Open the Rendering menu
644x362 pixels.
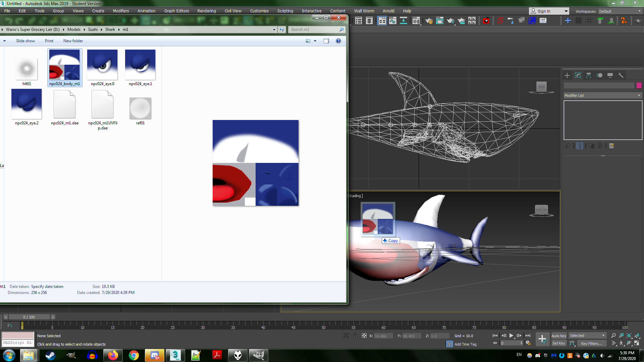[x=207, y=11]
